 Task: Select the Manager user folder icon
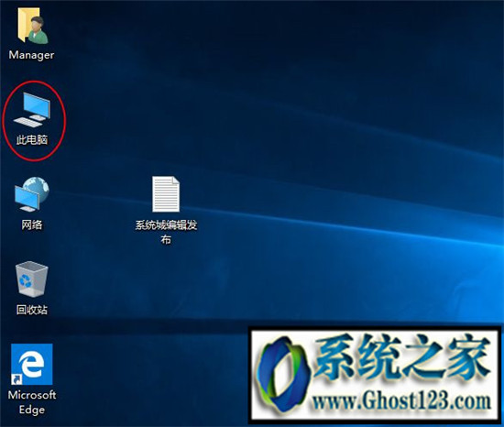(32, 26)
